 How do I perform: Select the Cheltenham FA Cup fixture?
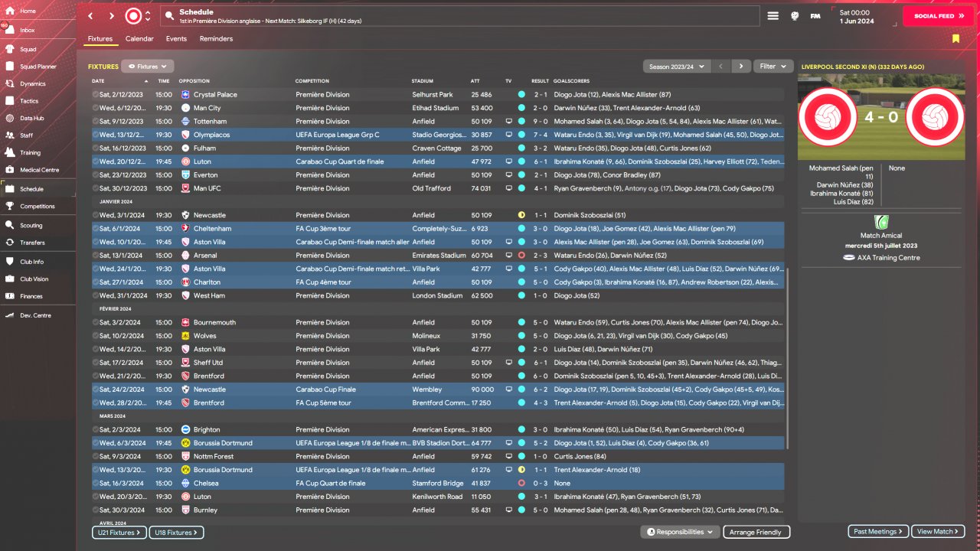tap(438, 229)
